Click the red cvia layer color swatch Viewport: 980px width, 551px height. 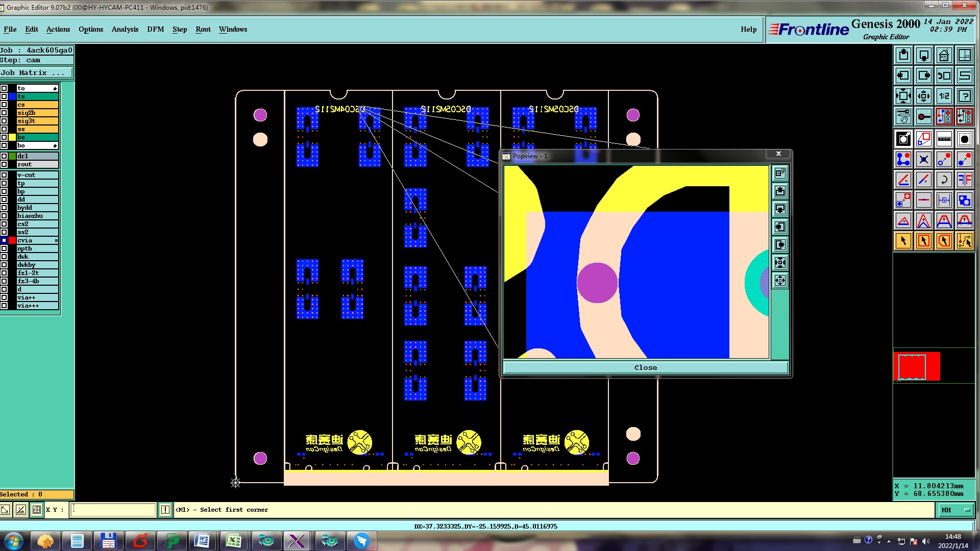pos(12,240)
